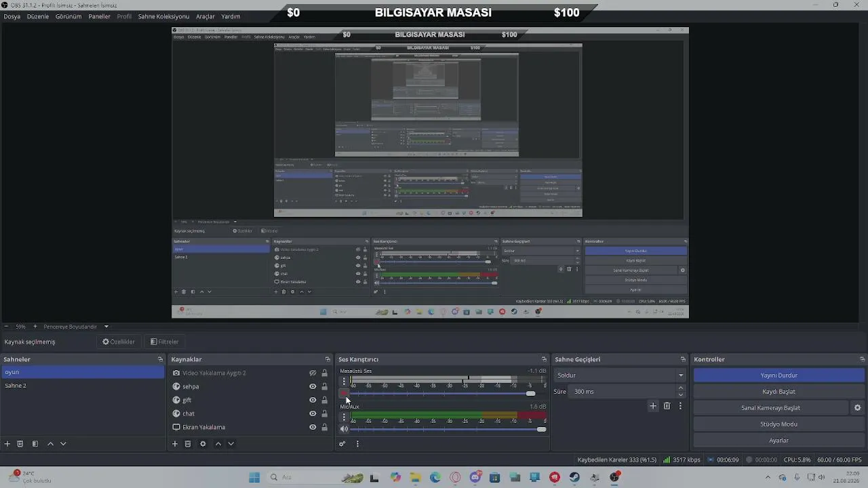Increase the transition Süre value

pyautogui.click(x=681, y=388)
